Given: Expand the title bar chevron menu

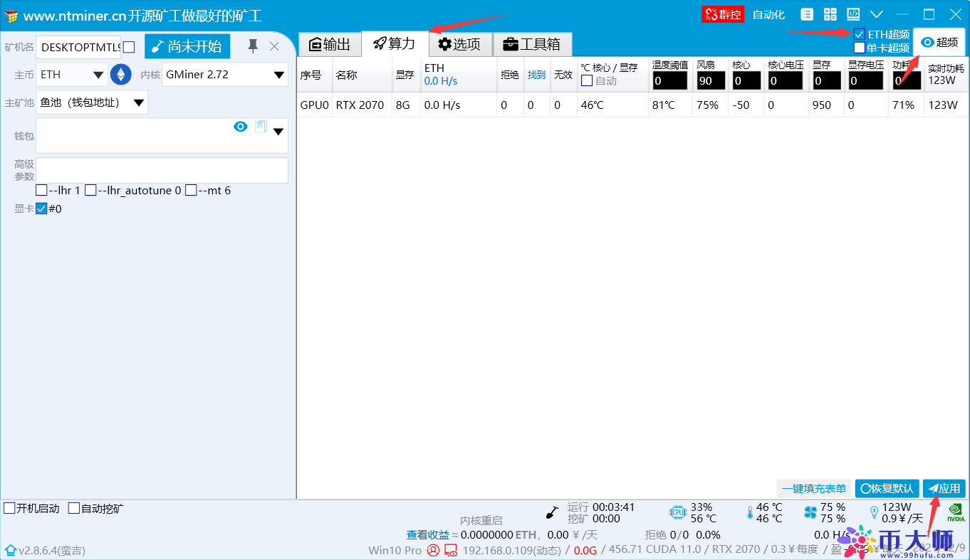Looking at the screenshot, I should click(x=877, y=14).
